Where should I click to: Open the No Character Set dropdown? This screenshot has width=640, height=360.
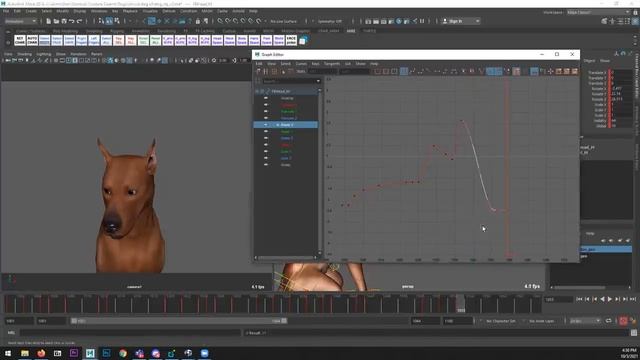[x=501, y=321]
